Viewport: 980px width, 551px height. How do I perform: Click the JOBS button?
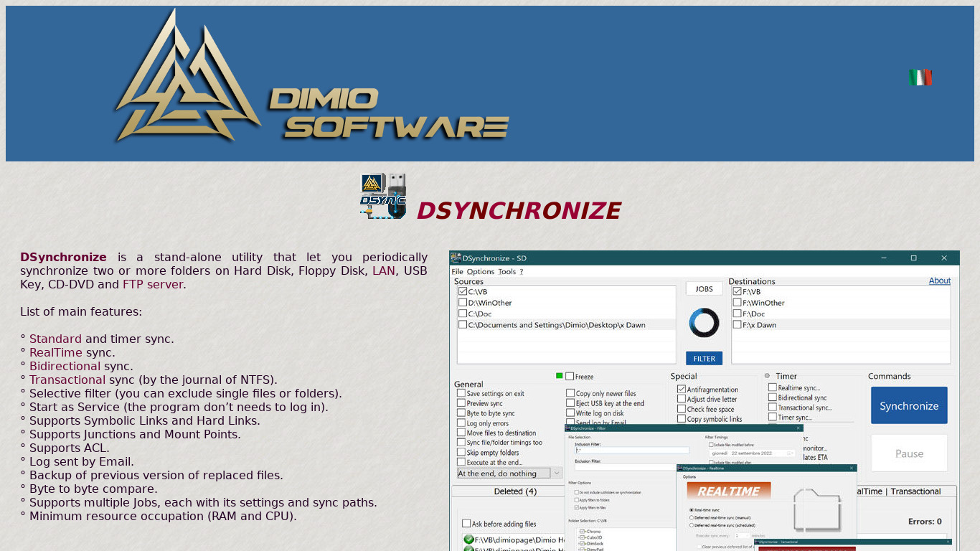[705, 288]
